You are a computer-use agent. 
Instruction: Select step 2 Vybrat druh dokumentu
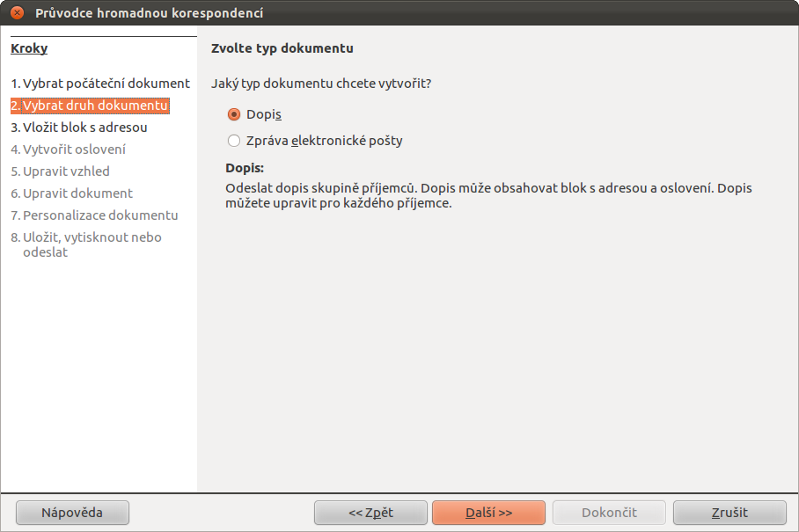point(90,106)
